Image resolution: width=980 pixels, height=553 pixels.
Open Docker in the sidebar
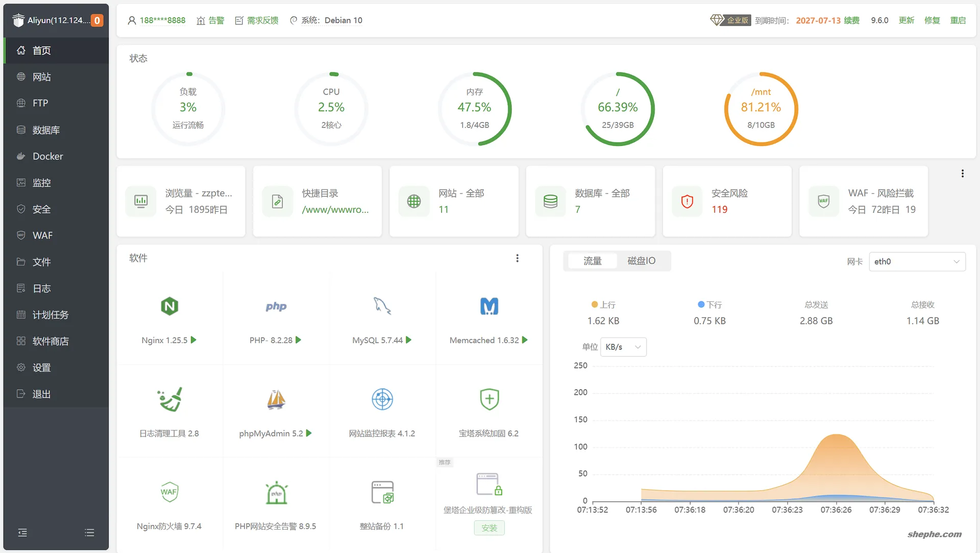48,156
